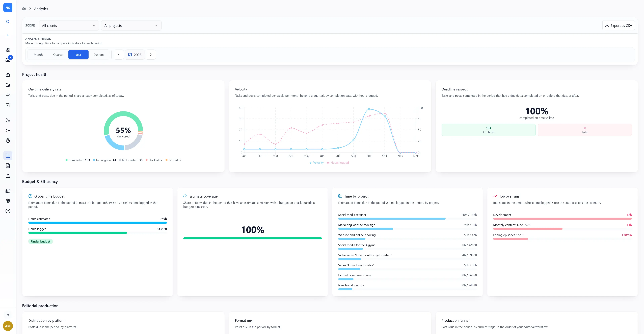
Task: Click the home breadcrumb icon
Action: (x=24, y=9)
